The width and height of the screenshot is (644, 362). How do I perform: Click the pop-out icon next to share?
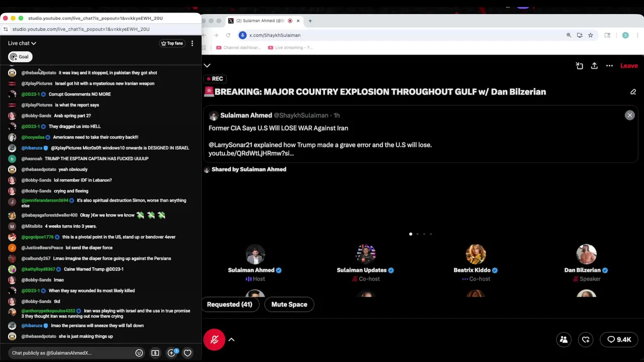click(x=580, y=66)
